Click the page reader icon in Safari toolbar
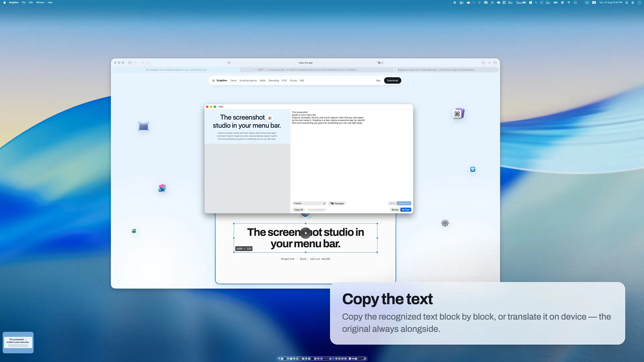Image resolution: width=644 pixels, height=362 pixels. [x=229, y=63]
